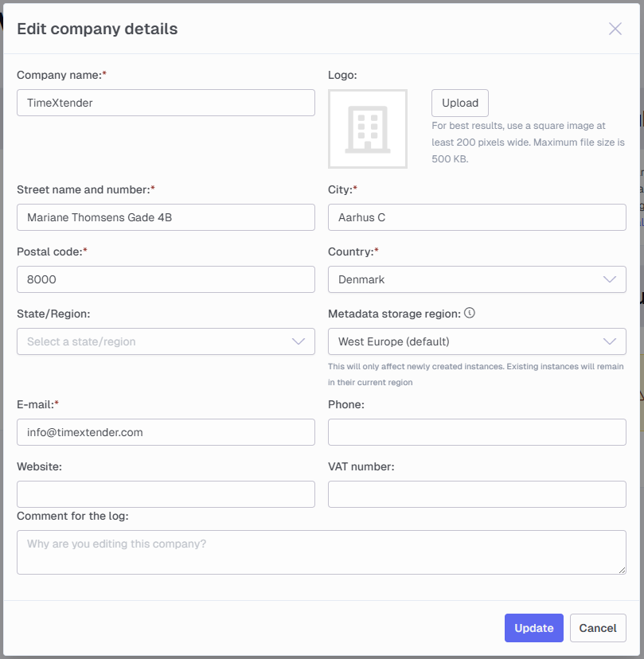The image size is (644, 659).
Task: Focus the E-mail input field
Action: pyautogui.click(x=166, y=432)
